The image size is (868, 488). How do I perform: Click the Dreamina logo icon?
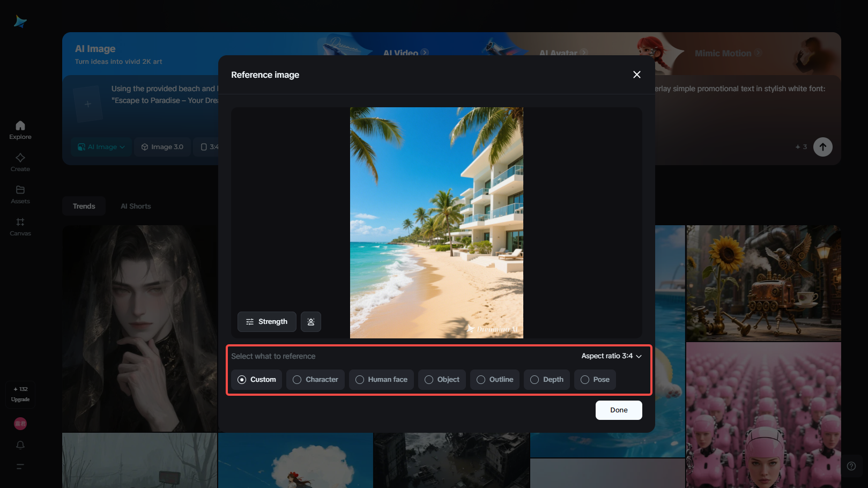click(20, 21)
